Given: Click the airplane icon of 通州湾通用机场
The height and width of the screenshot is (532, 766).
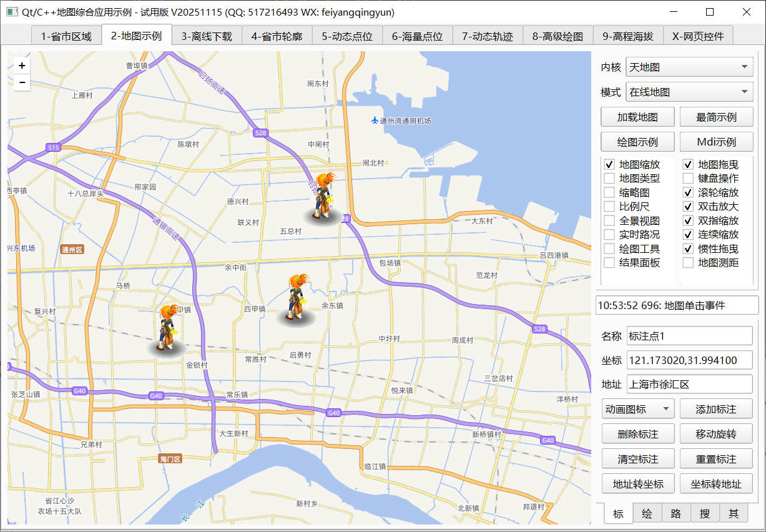Looking at the screenshot, I should coord(375,120).
